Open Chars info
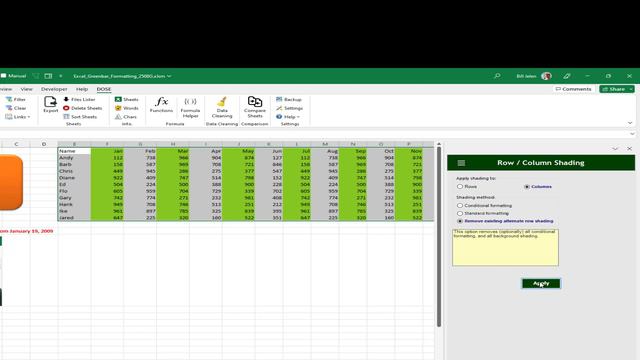 (x=126, y=117)
